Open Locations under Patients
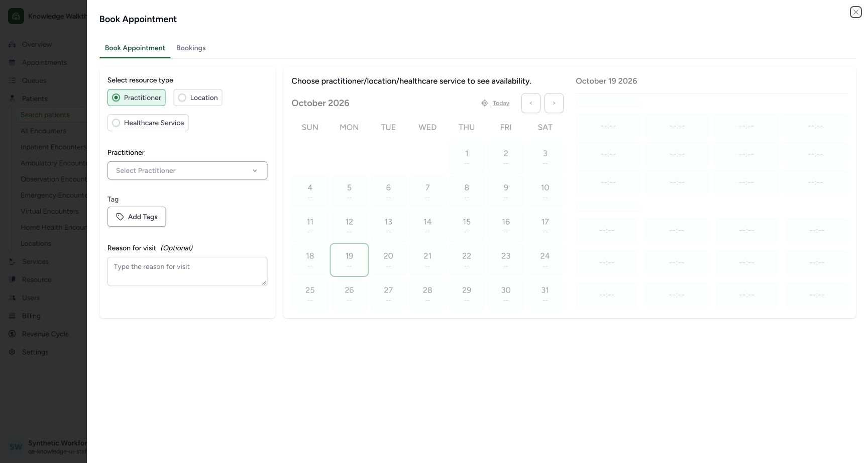868x463 pixels. click(x=36, y=243)
